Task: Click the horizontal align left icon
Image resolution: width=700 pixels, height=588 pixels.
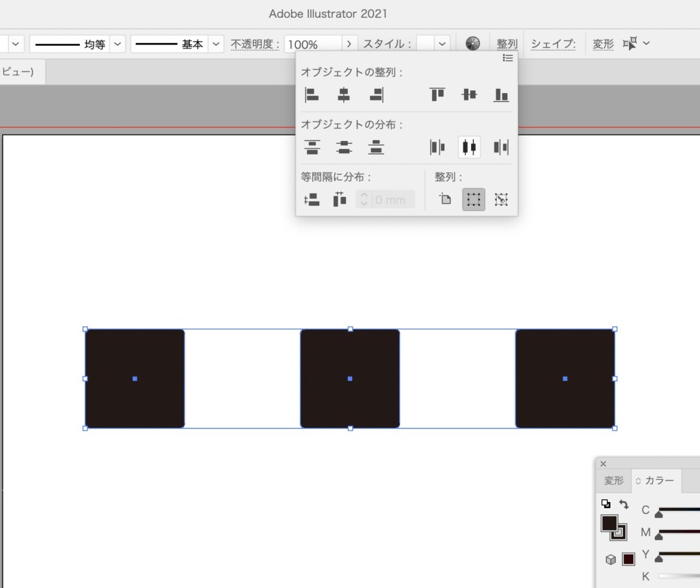Action: click(312, 95)
